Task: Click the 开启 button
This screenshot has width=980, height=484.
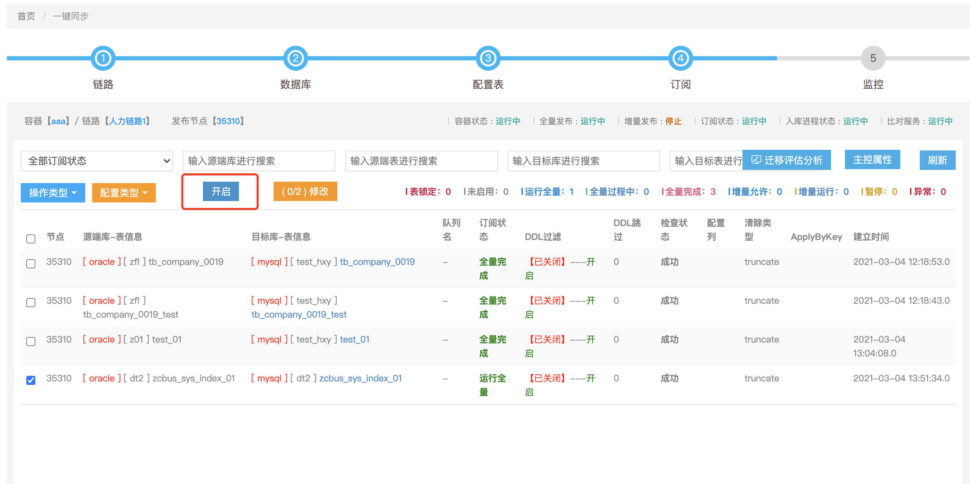Action: point(221,191)
